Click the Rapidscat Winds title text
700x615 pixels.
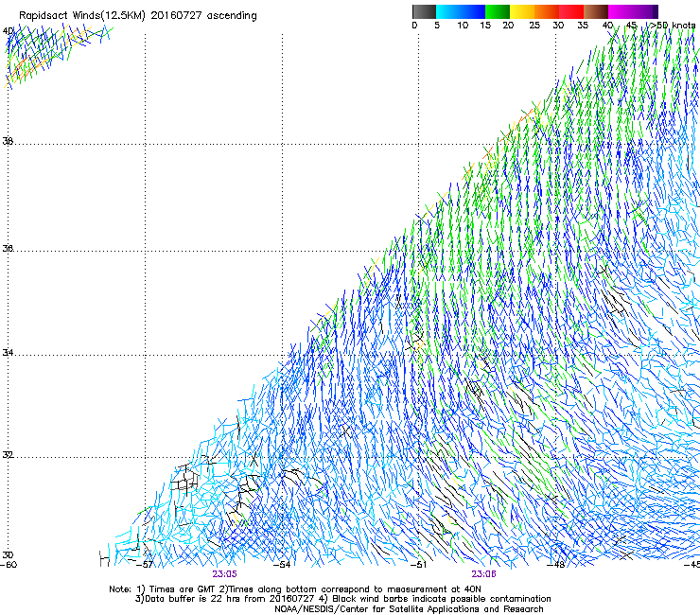138,16
